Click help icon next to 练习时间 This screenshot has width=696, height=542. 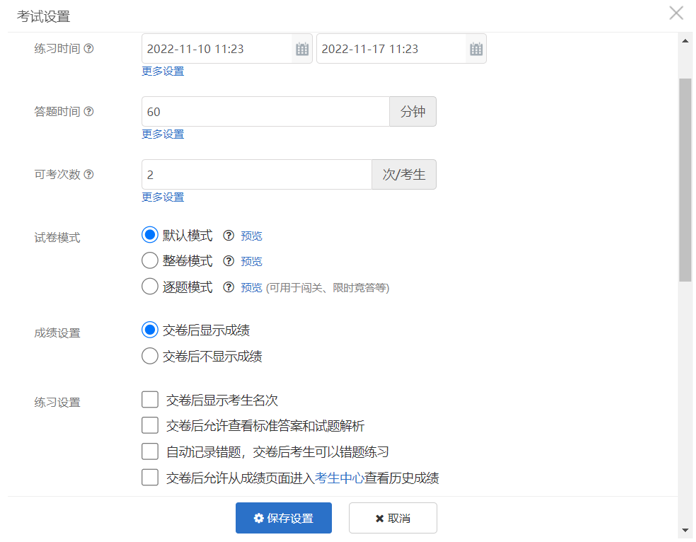click(89, 48)
